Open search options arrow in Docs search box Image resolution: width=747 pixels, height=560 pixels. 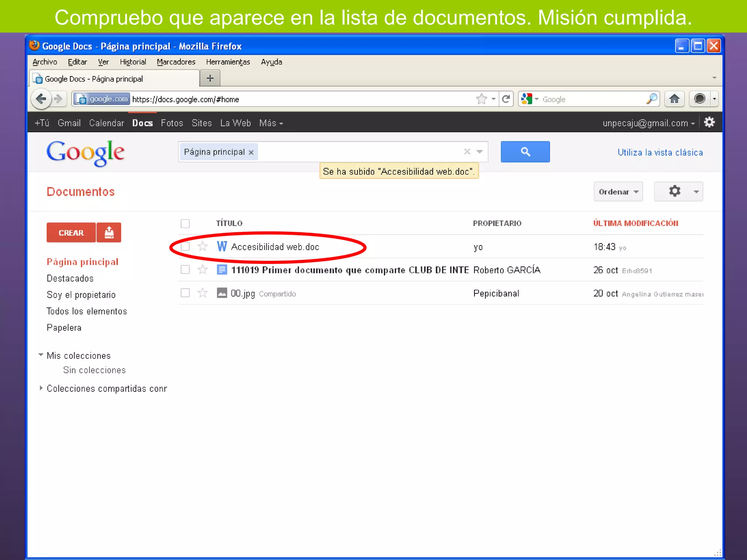(x=480, y=152)
